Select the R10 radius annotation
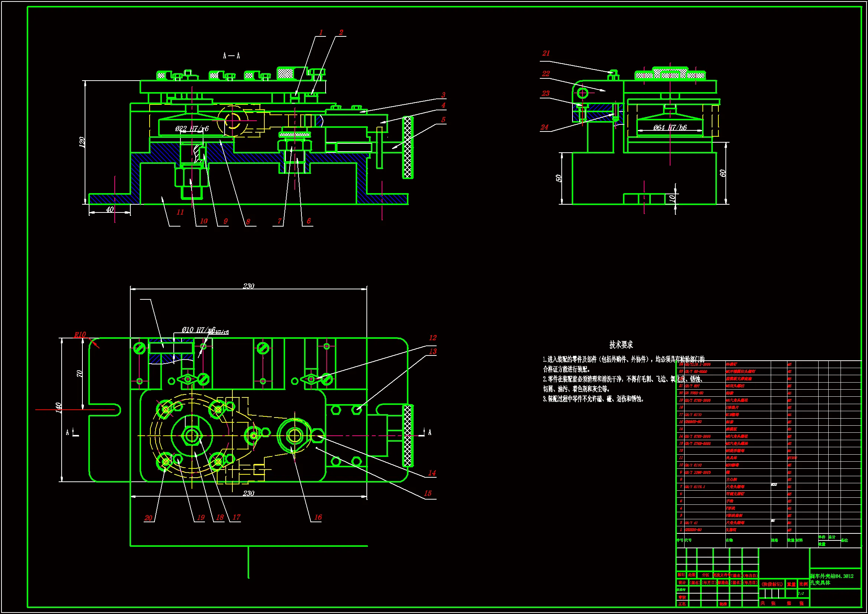Viewport: 868px width, 614px height. click(80, 334)
